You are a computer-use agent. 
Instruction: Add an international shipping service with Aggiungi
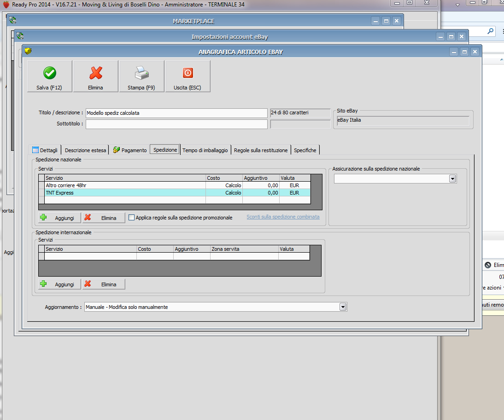[59, 284]
